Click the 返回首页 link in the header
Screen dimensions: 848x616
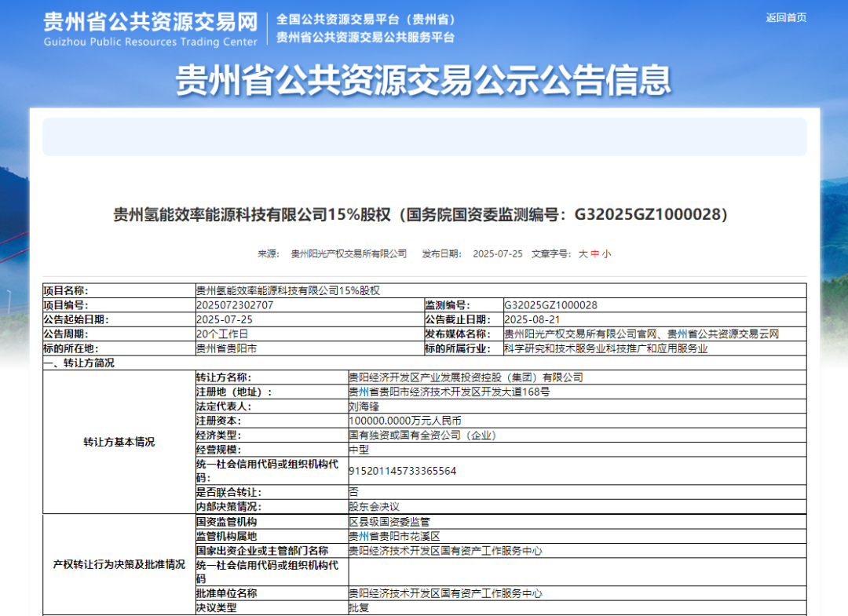click(x=786, y=18)
